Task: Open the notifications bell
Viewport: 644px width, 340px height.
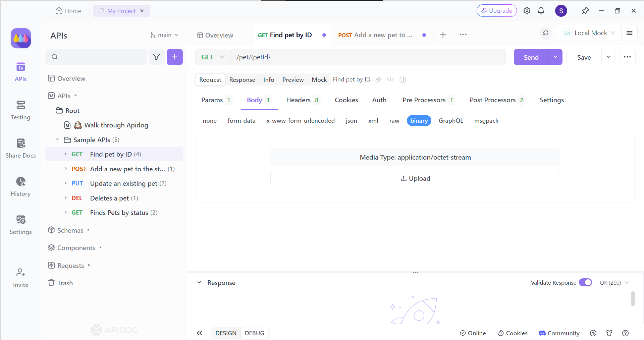Action: click(x=541, y=11)
